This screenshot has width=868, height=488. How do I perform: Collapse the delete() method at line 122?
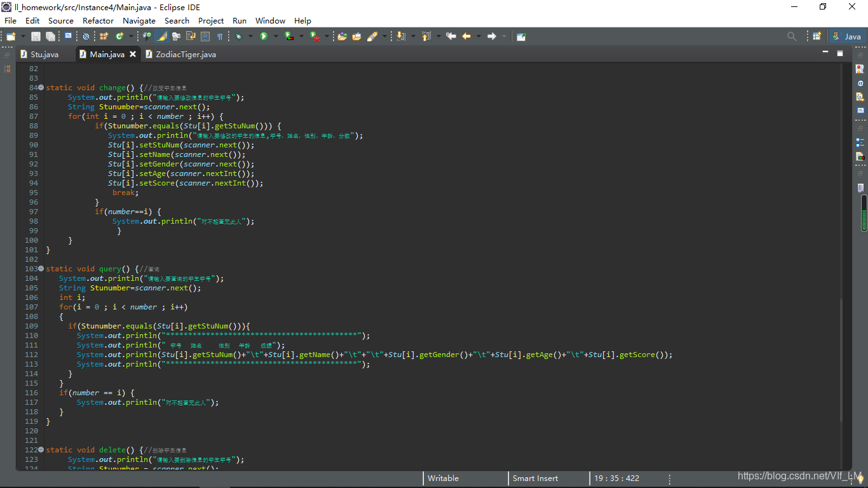pyautogui.click(x=41, y=450)
